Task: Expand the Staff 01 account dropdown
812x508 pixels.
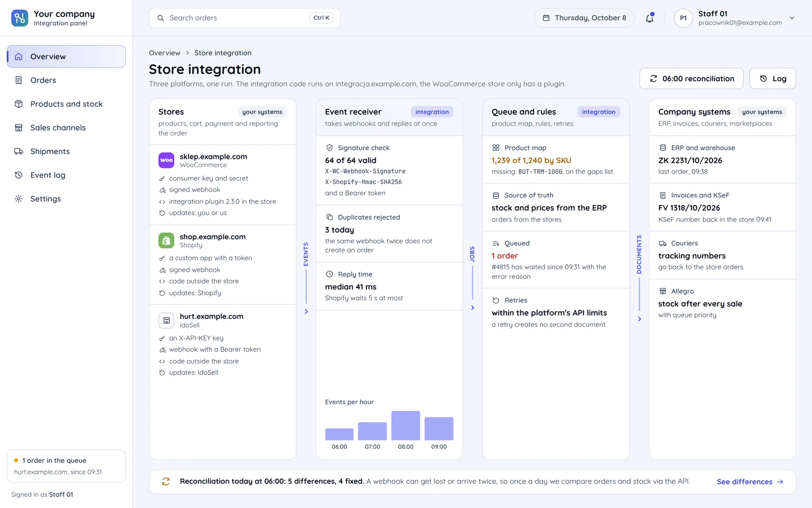Action: (792, 18)
